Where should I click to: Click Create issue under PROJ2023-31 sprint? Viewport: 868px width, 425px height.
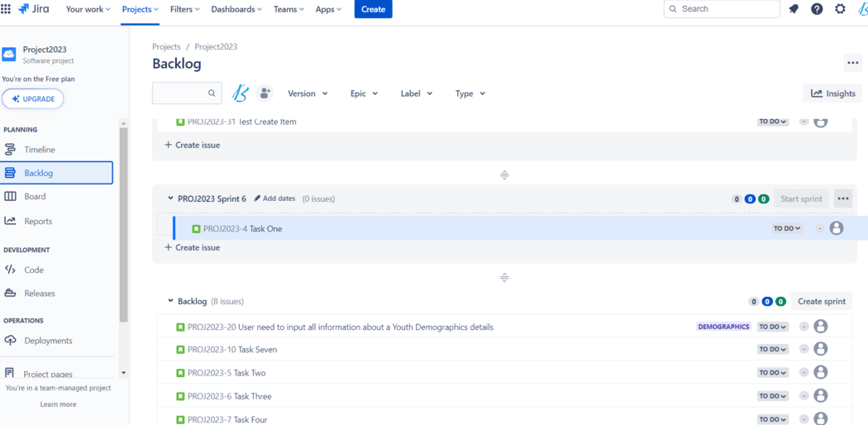[x=192, y=145]
